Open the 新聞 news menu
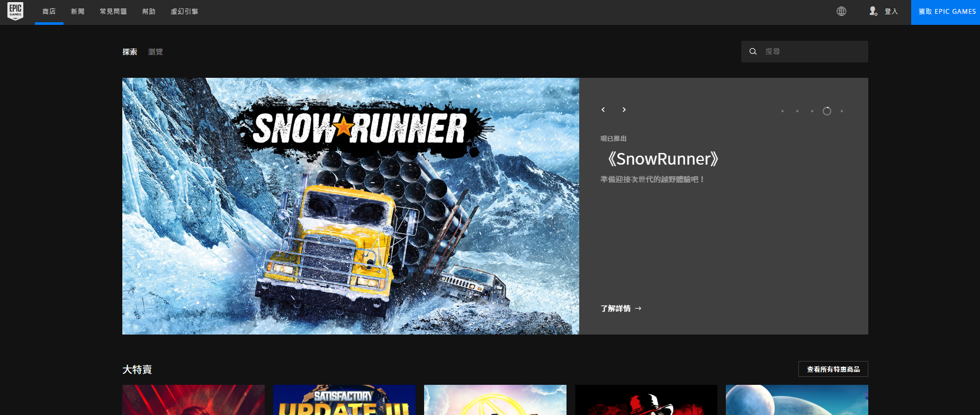The height and width of the screenshot is (415, 980). [78, 12]
